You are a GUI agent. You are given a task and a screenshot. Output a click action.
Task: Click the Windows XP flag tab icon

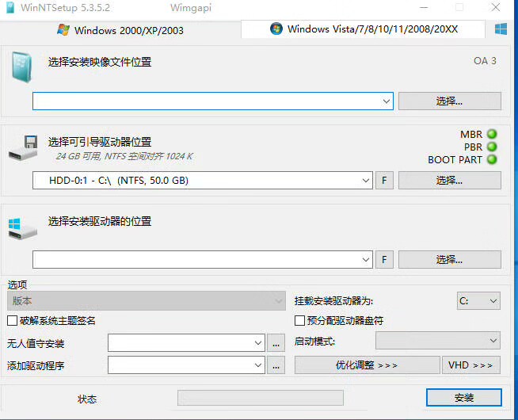tap(63, 30)
